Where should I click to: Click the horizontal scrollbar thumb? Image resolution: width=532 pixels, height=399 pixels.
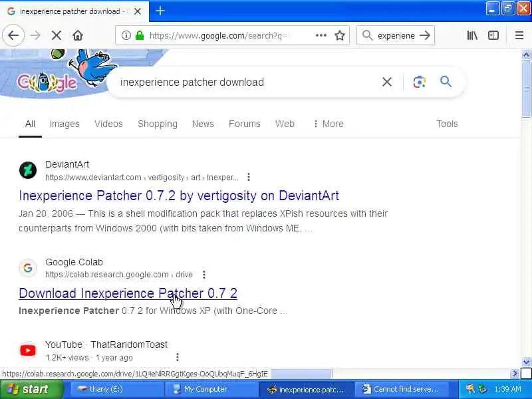tap(301, 374)
